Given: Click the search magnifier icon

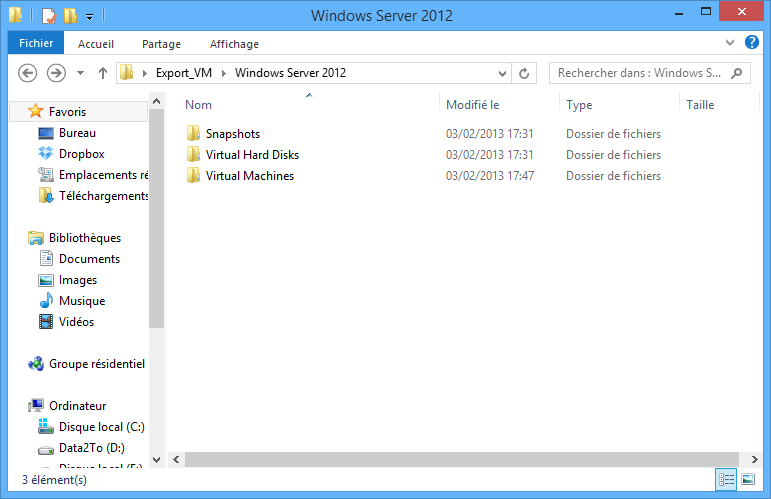Looking at the screenshot, I should point(737,73).
